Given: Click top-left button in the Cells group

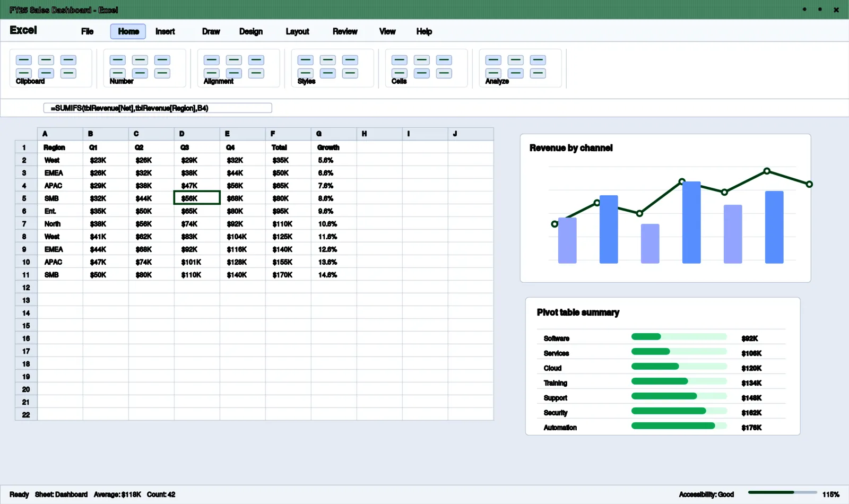Looking at the screenshot, I should (x=400, y=60).
